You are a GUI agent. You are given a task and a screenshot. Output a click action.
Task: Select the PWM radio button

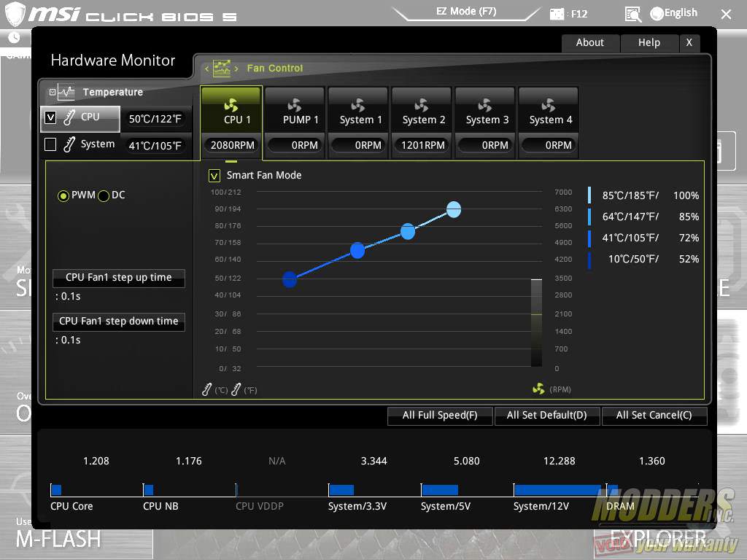(63, 195)
